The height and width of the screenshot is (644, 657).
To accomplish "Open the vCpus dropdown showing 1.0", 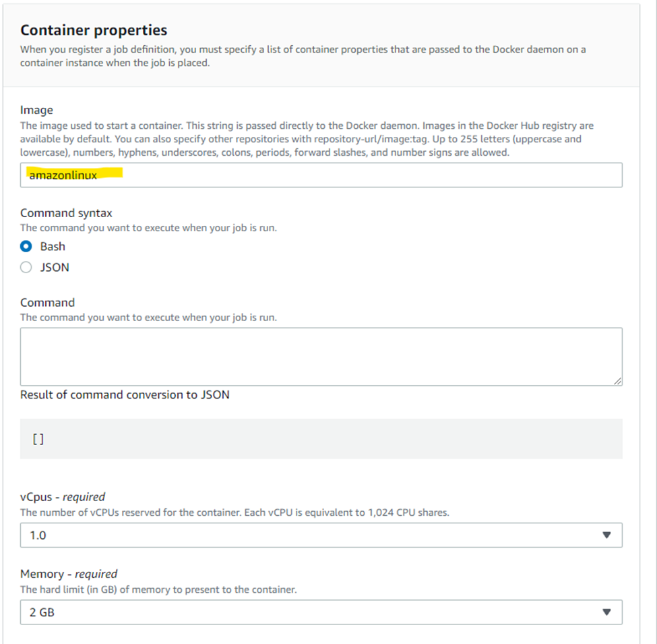I will pyautogui.click(x=321, y=535).
